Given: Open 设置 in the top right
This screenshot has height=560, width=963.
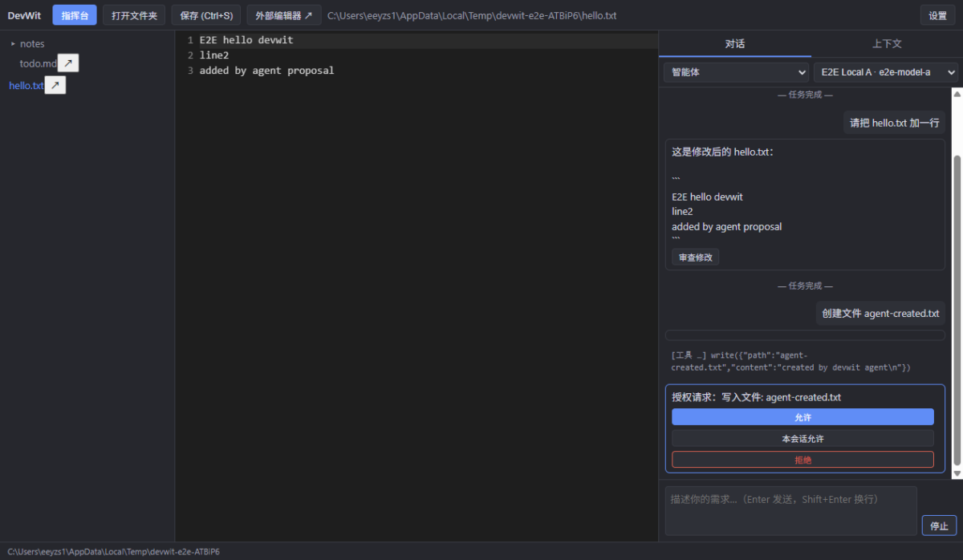Looking at the screenshot, I should point(937,15).
